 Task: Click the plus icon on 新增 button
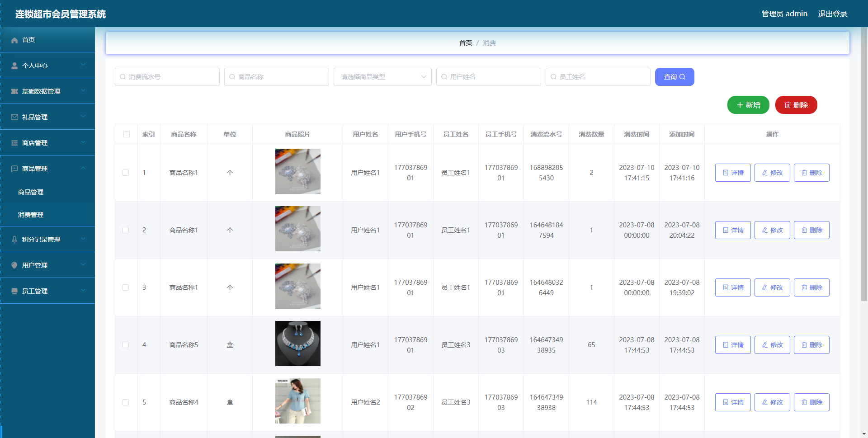pyautogui.click(x=740, y=105)
